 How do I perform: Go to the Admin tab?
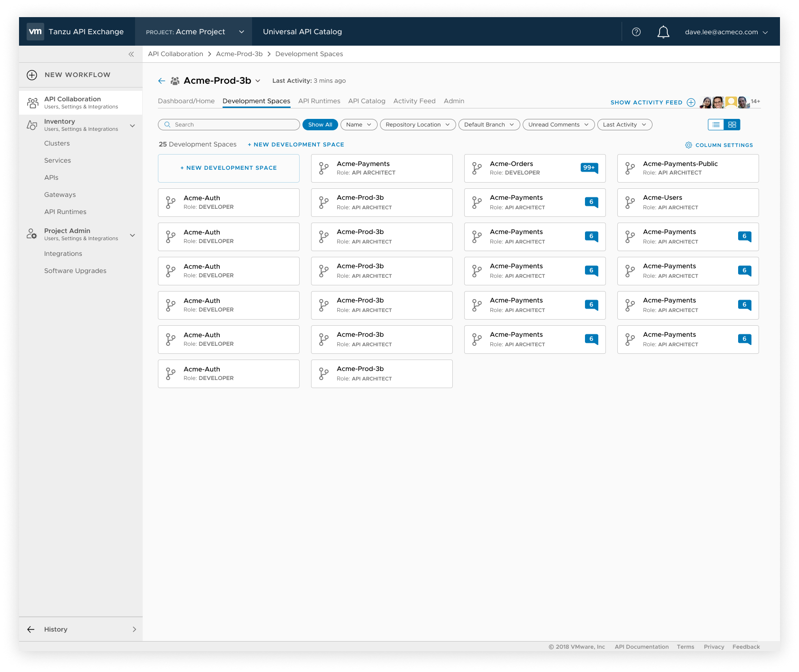click(454, 101)
